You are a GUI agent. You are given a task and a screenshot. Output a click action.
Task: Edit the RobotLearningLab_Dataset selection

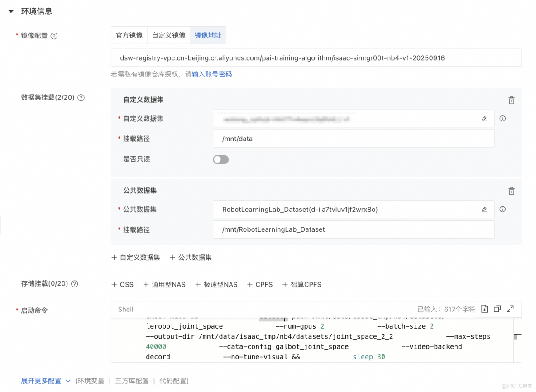[484, 209]
